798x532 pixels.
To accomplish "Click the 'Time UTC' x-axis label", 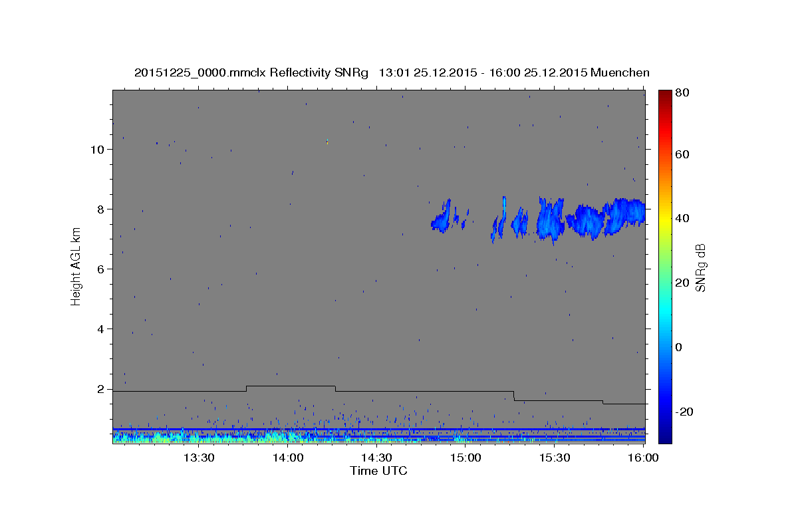I will 378,471.
